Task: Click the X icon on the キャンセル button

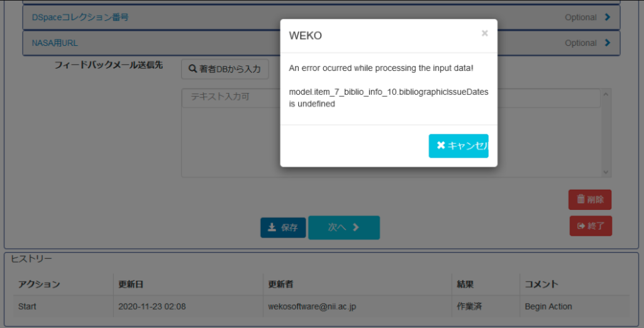Action: point(441,146)
